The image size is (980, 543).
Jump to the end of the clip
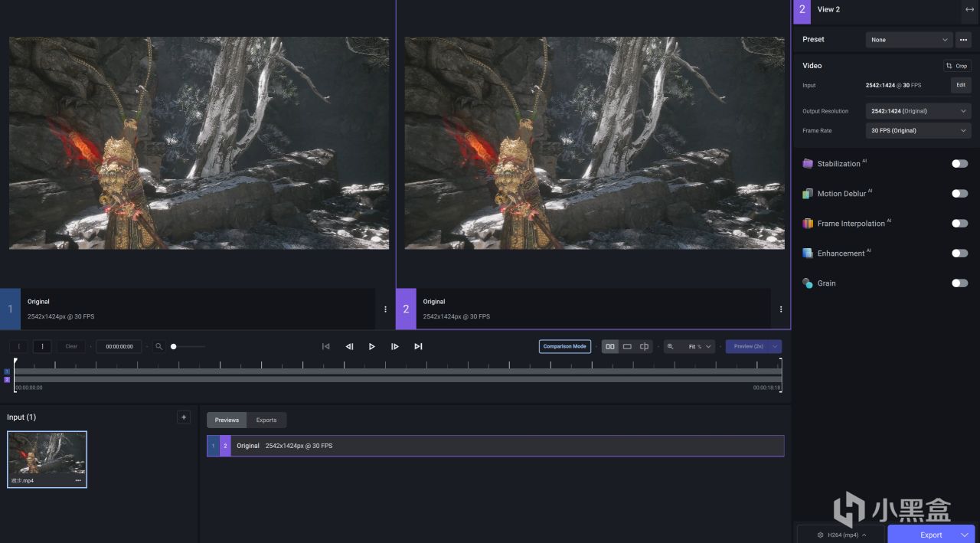(x=418, y=346)
